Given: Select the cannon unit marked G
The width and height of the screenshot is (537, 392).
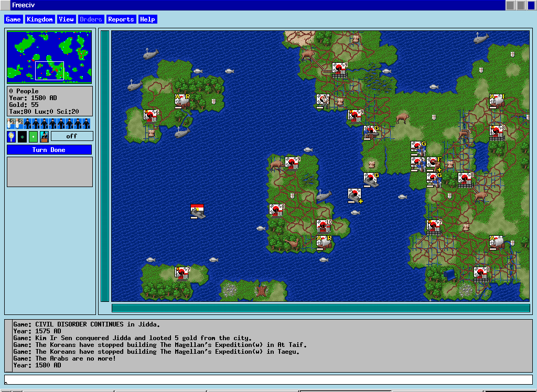Looking at the screenshot, I should click(x=371, y=133).
